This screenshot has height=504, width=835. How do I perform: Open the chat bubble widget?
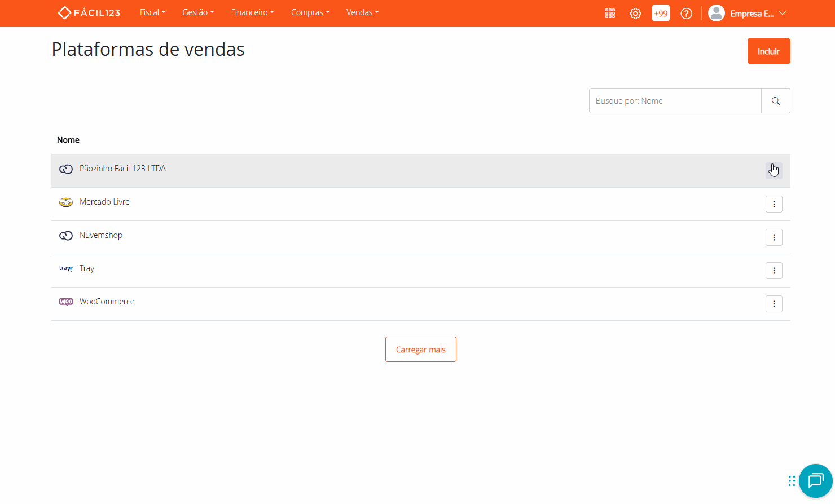click(815, 481)
